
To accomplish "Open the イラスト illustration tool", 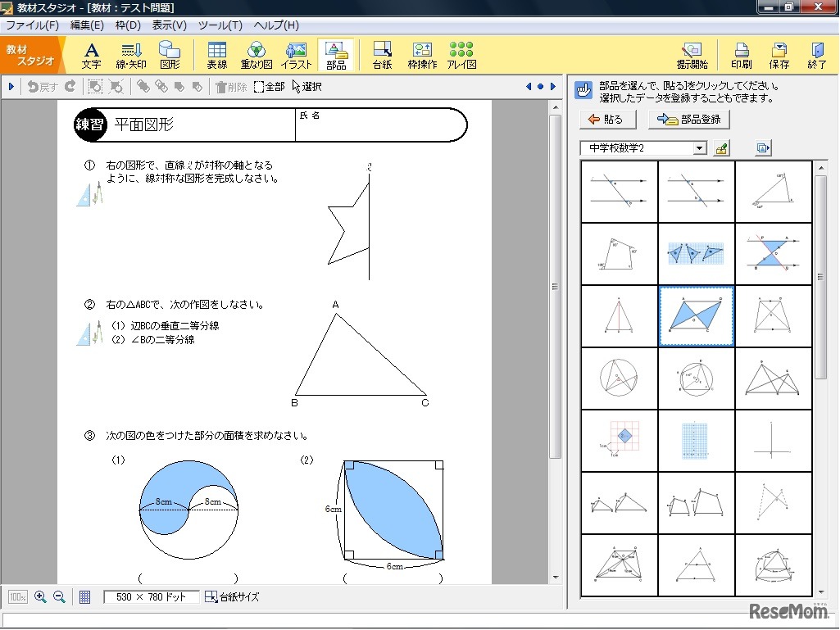I will click(296, 56).
